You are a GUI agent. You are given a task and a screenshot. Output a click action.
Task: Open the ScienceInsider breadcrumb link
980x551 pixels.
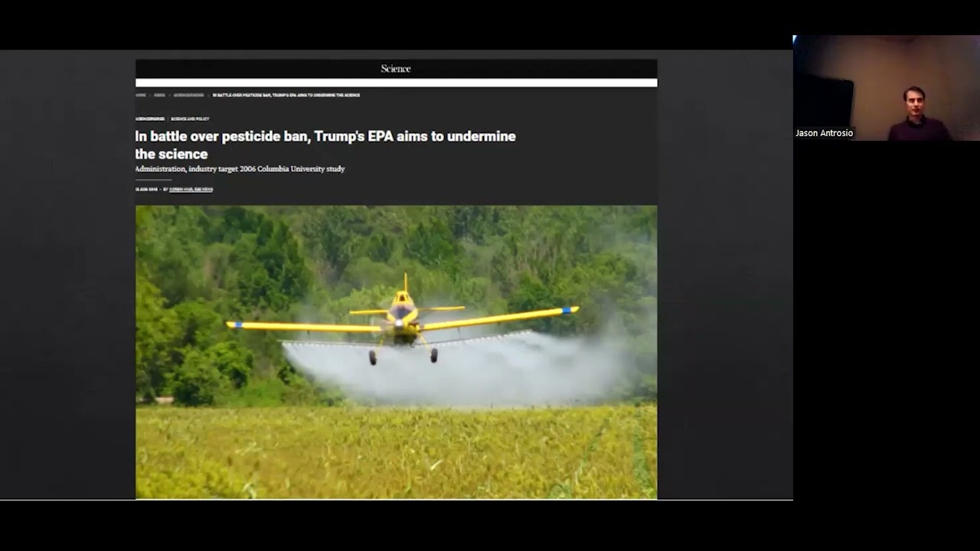[189, 95]
